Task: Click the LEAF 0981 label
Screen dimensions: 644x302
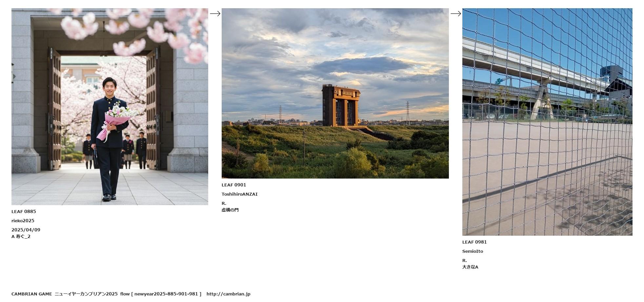Action: coord(474,242)
